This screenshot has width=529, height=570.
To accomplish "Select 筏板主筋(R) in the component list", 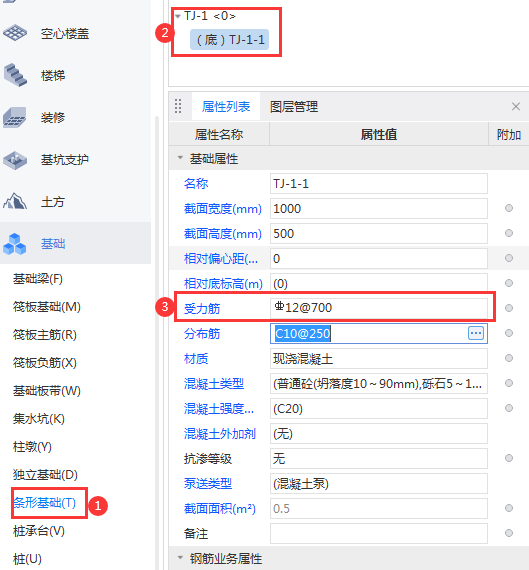I will coord(45,335).
